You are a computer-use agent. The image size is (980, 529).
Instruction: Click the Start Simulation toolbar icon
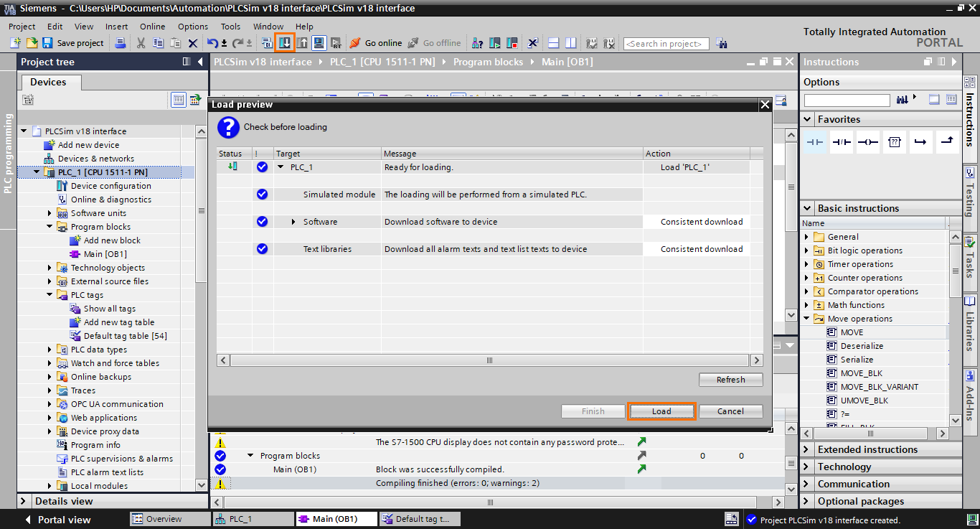point(319,43)
